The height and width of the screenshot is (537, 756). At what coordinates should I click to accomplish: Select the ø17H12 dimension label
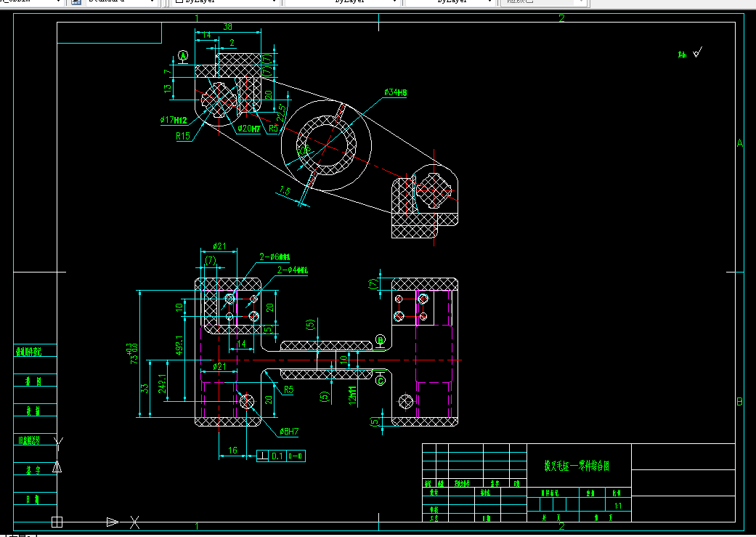coord(174,120)
